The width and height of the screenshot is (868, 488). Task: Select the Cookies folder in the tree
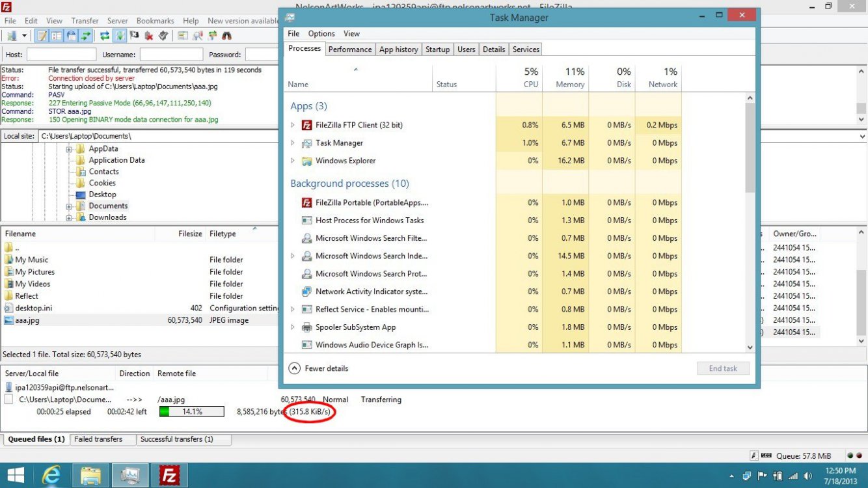click(x=102, y=183)
